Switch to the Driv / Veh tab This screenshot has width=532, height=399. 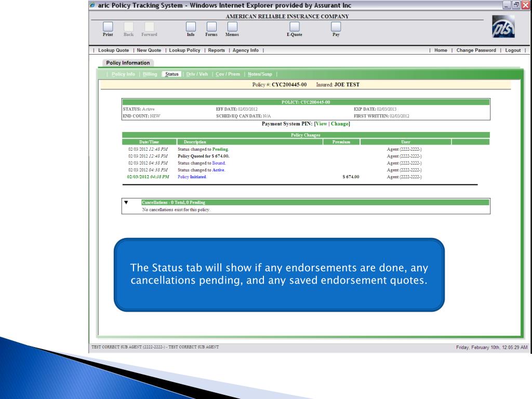click(x=197, y=74)
